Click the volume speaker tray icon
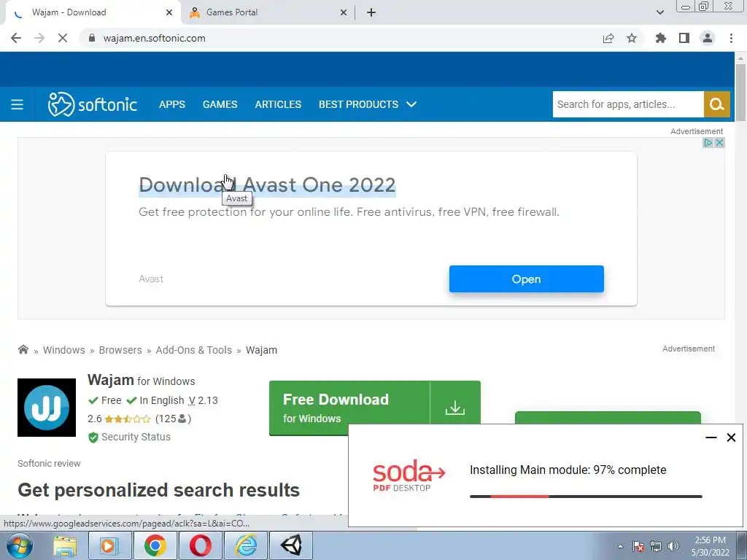This screenshot has height=560, width=747. [673, 546]
